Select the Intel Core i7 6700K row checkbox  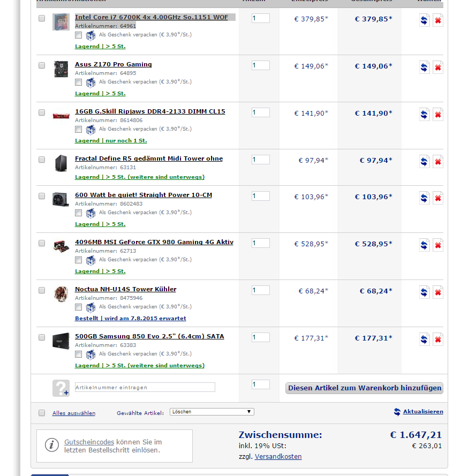tap(42, 18)
